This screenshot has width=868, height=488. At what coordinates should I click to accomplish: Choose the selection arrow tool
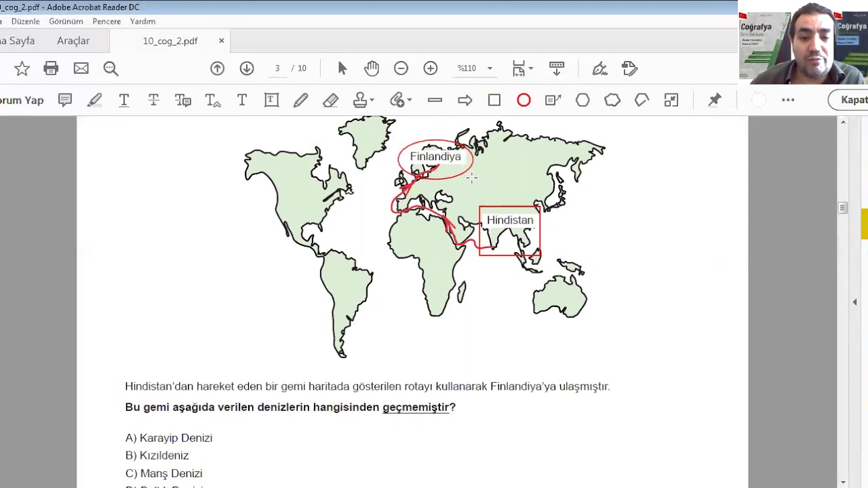click(x=342, y=68)
